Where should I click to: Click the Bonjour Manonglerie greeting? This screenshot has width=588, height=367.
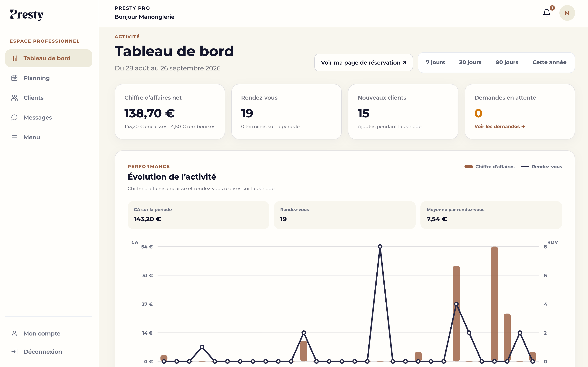(x=144, y=17)
